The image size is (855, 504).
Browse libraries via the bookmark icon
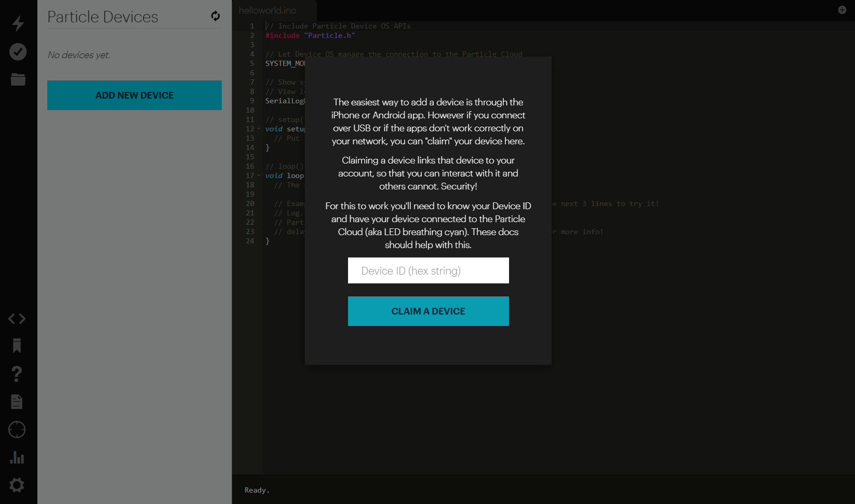[x=17, y=346]
